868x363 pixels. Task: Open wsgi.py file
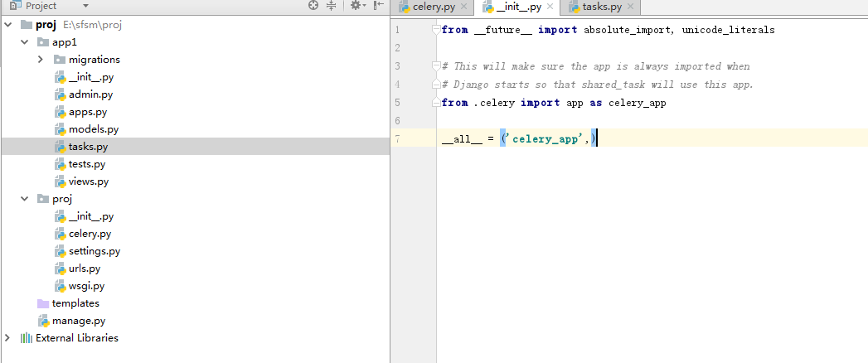click(x=86, y=286)
